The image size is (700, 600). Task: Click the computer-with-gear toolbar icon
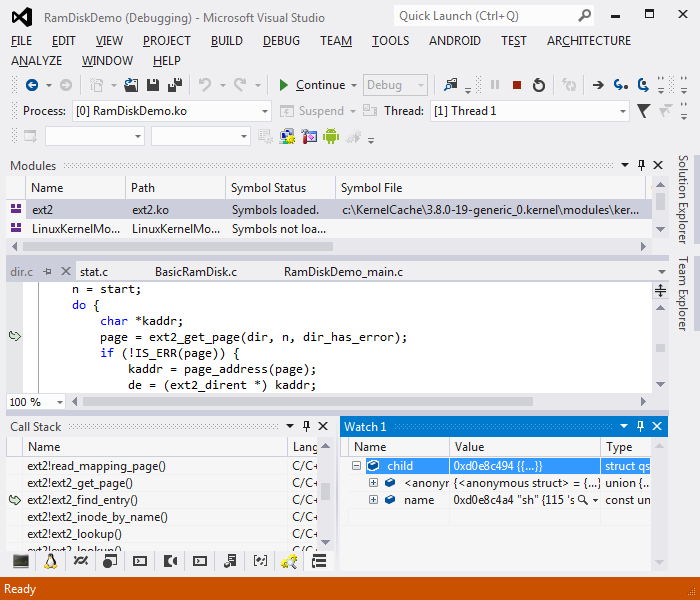pos(287,136)
